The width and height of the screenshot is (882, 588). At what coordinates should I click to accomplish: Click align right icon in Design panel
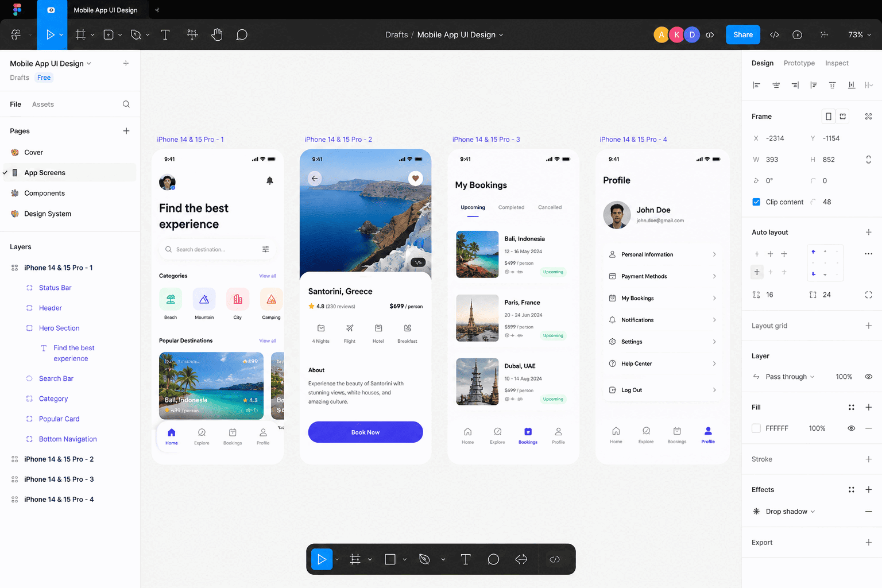click(x=795, y=85)
